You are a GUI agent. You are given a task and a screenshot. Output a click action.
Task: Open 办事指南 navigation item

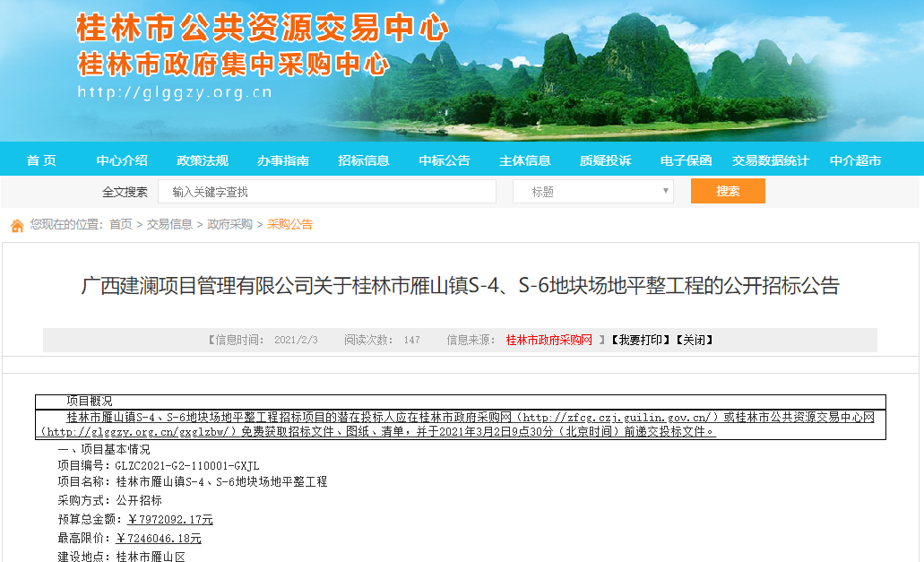pos(283,160)
